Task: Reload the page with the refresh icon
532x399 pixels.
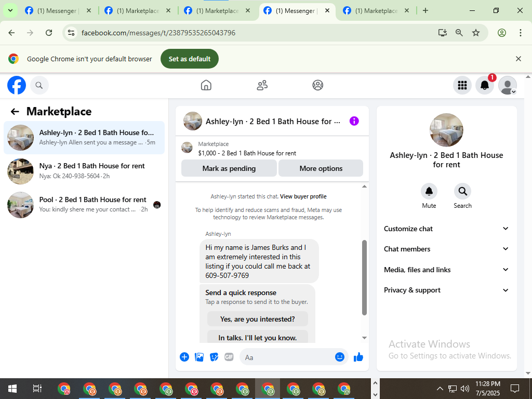Action: [49, 33]
